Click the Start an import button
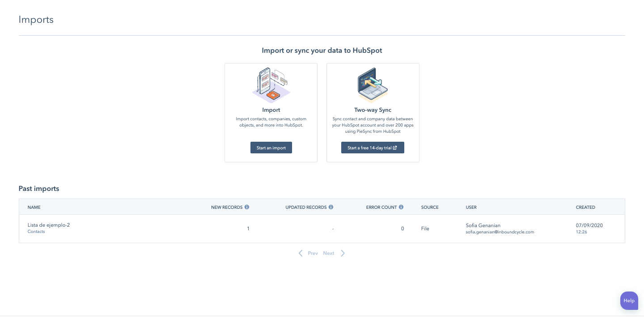644x317 pixels. 271,148
